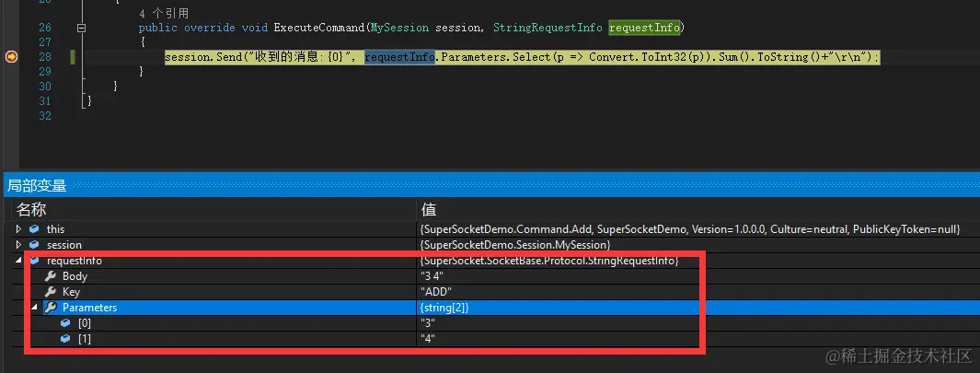Click the {SuperSocketDemo.Session.MySession} value
The image size is (980, 373).
point(515,245)
